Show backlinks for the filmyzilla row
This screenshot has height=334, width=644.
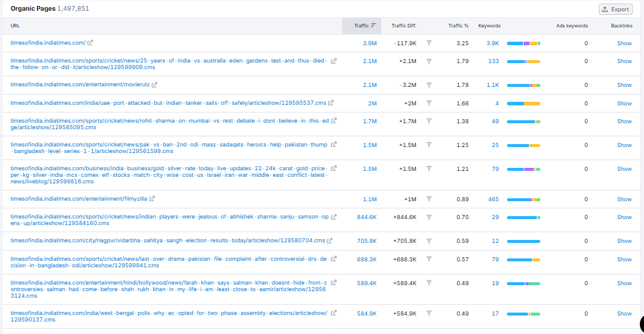(624, 199)
